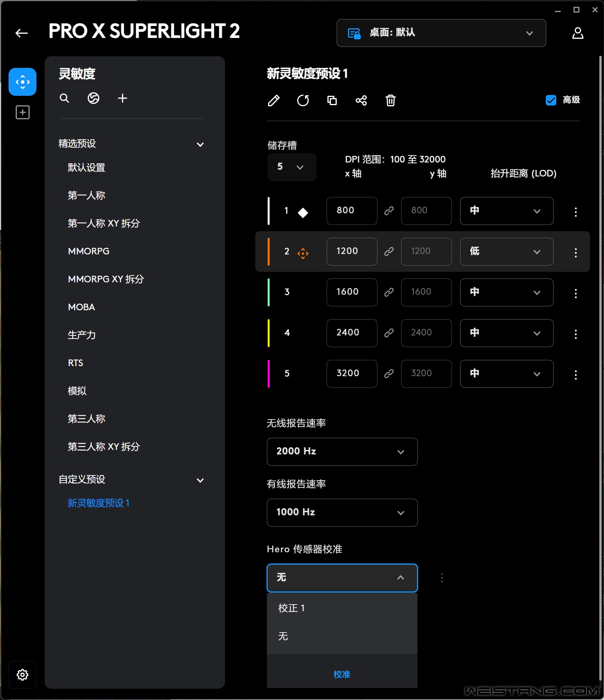
Task: Click the white color bar of slot 1
Action: [x=268, y=211]
